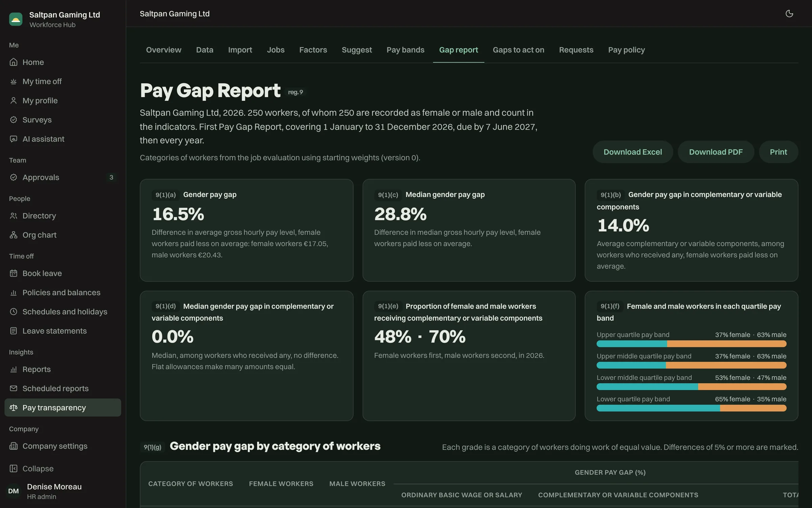Click the reg. 9 tag beside title
Viewport: 812px width, 508px height.
[295, 92]
